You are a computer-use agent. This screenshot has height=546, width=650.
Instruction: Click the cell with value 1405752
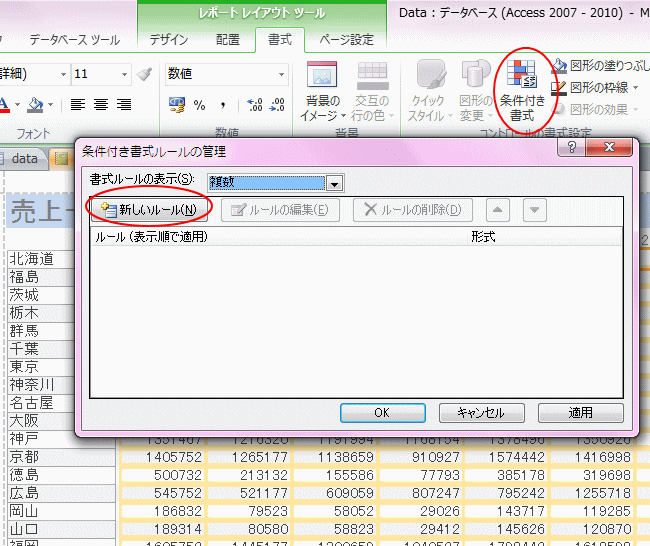[x=162, y=457]
